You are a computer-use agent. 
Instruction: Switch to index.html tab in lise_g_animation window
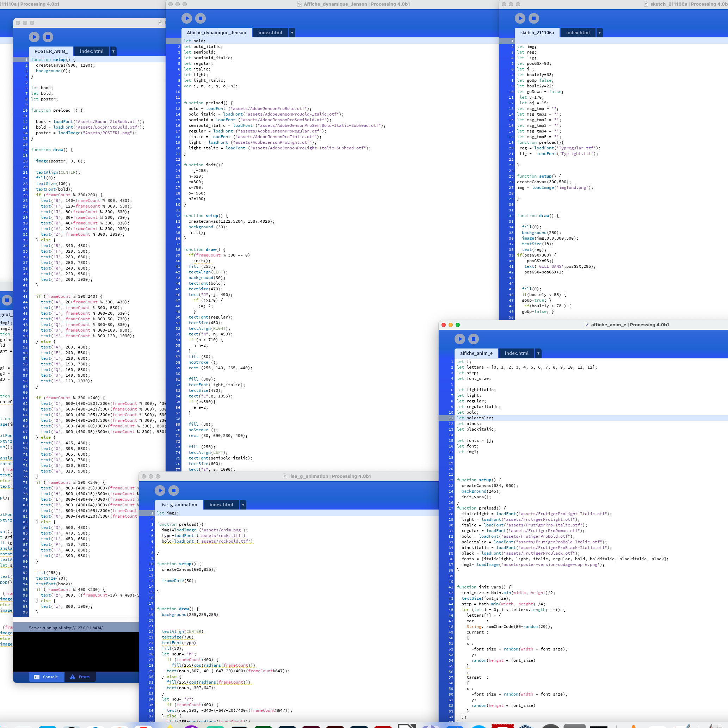coord(221,505)
